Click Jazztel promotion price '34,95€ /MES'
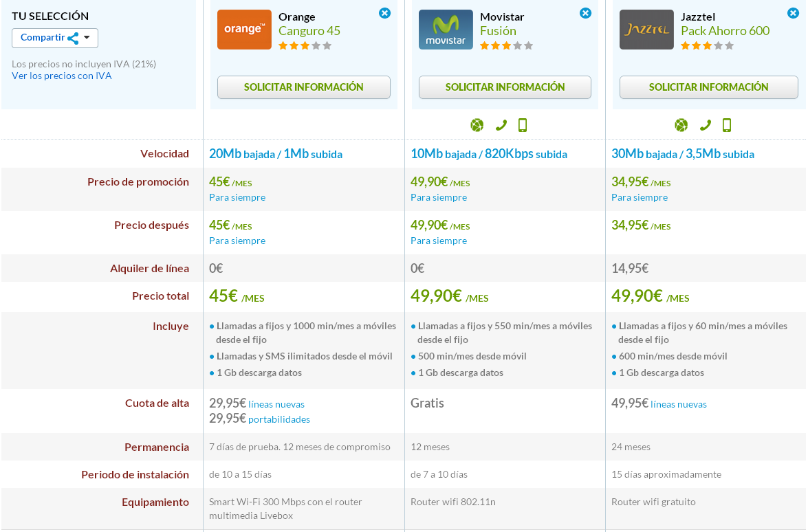 pyautogui.click(x=641, y=181)
